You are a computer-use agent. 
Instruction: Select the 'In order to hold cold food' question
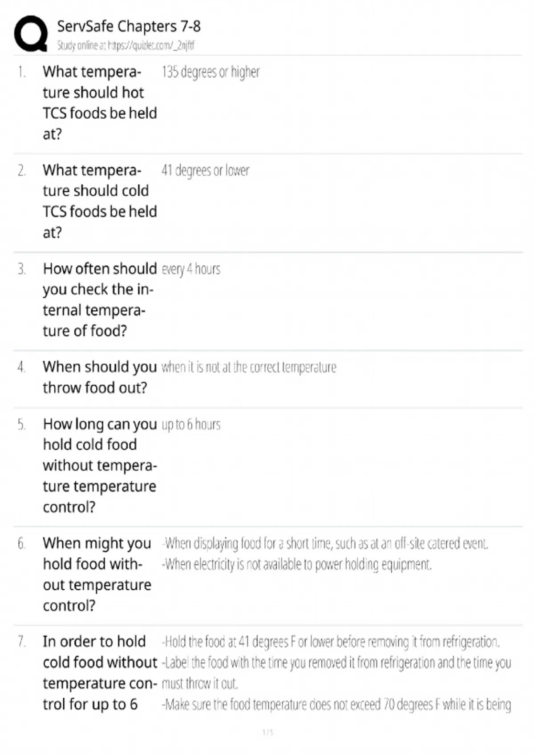[x=99, y=673]
